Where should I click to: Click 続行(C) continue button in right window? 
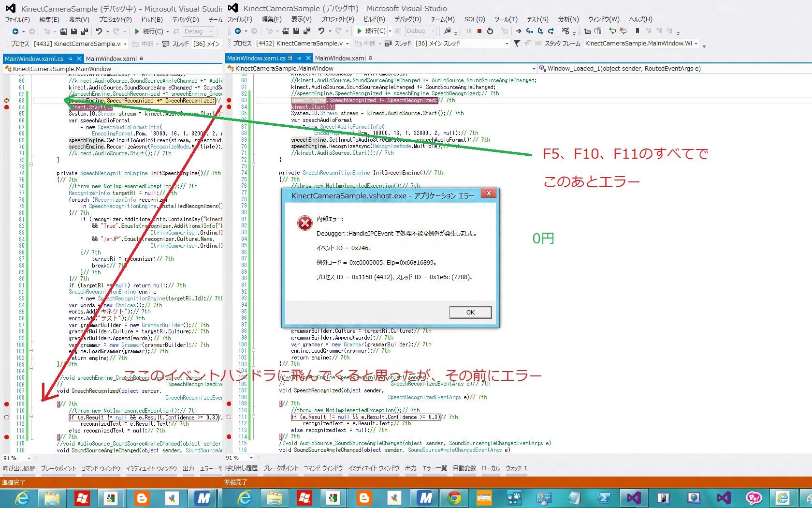[x=371, y=31]
